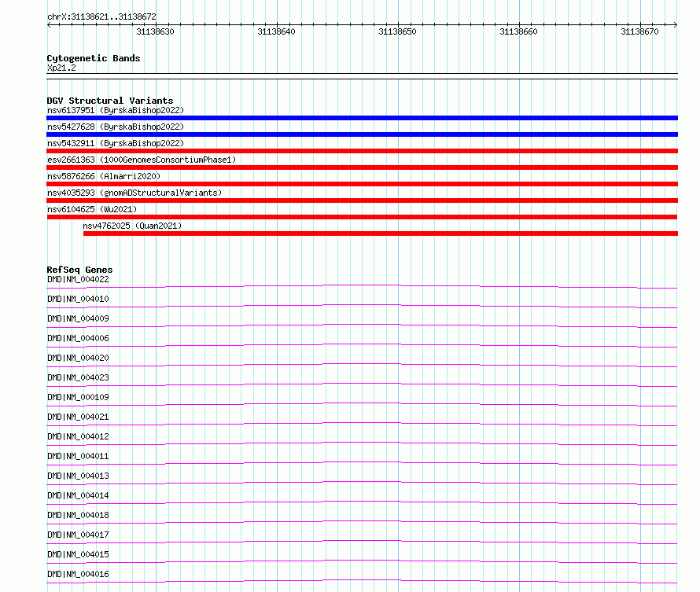
Task: Click the red bar under nsv5876266
Action: coord(362,184)
